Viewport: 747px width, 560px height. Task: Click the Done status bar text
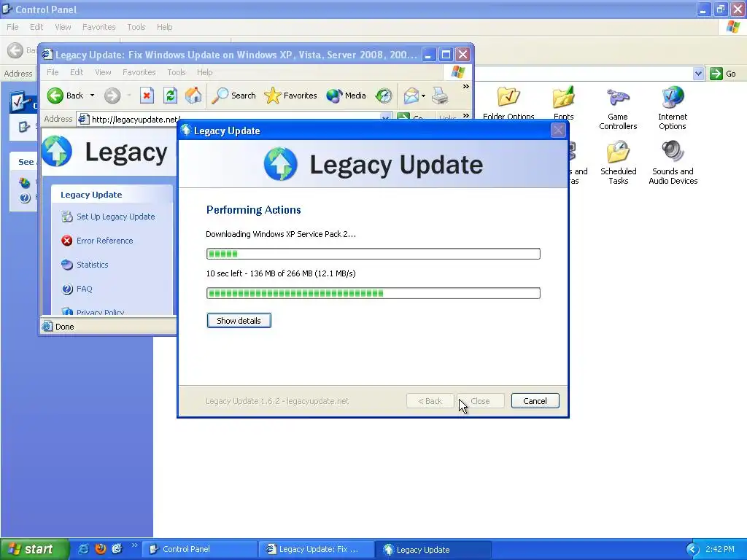click(64, 327)
